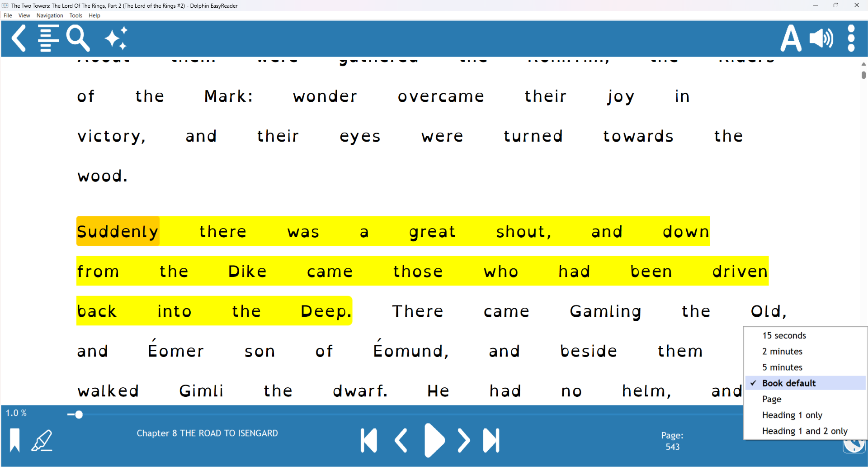
Task: Go back using the left arrow
Action: 19,38
